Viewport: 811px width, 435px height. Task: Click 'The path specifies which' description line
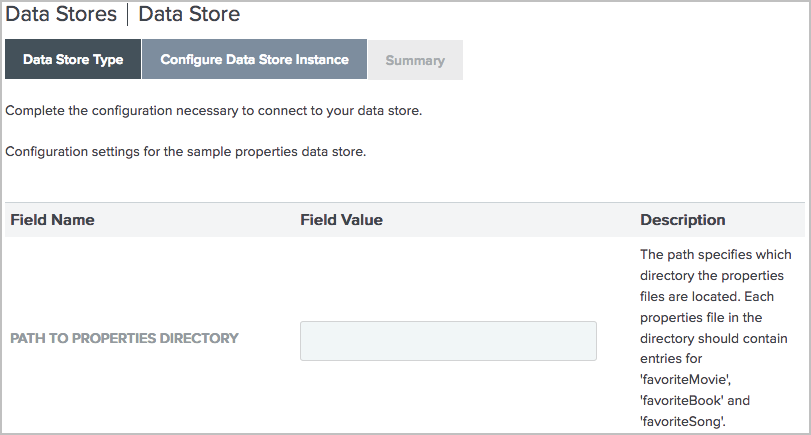coord(716,254)
